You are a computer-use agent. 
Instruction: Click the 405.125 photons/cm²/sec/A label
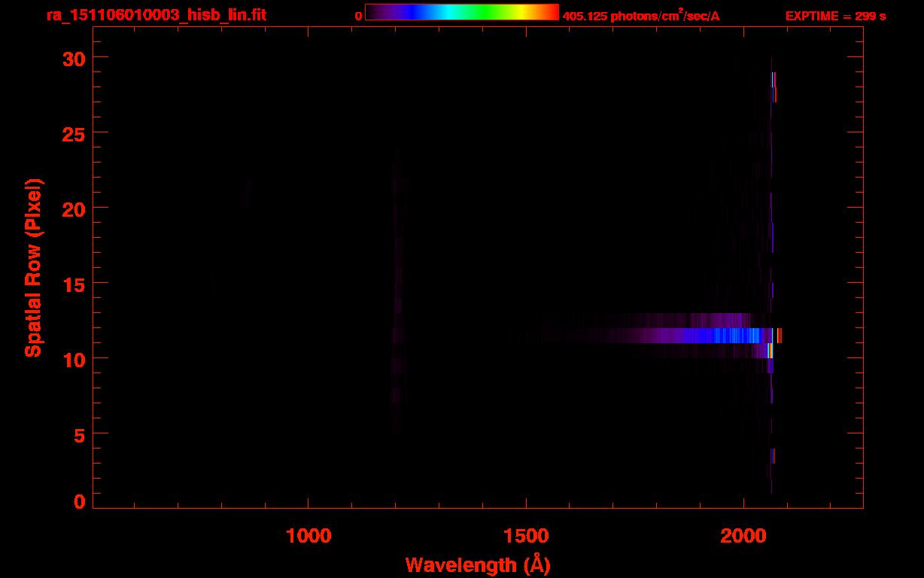[640, 16]
